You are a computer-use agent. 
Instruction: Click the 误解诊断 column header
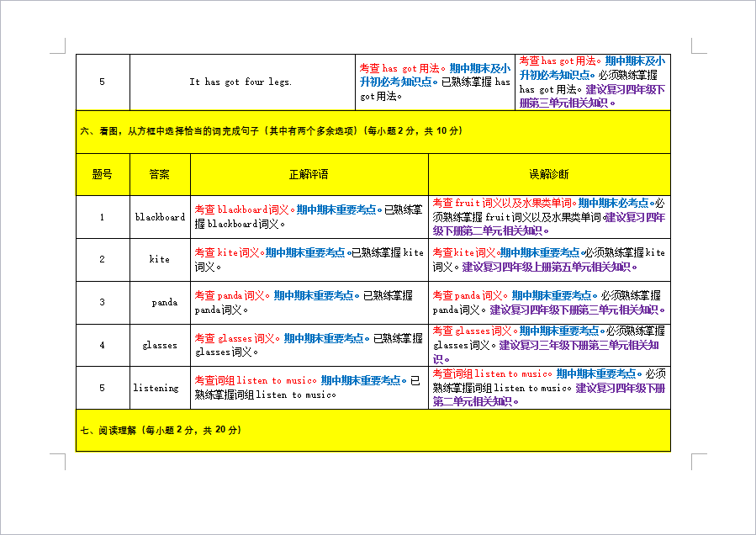pos(548,174)
